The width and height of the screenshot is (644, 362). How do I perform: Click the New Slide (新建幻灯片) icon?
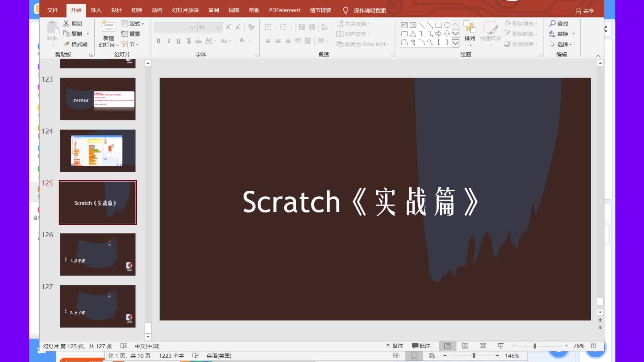(x=108, y=27)
